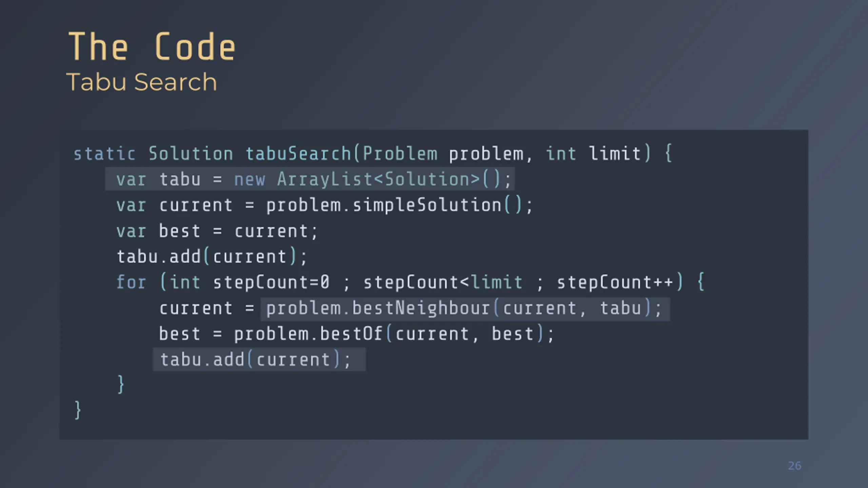Screen dimensions: 868x488
Task: Click the 'var best = current;' line
Action: point(217,231)
